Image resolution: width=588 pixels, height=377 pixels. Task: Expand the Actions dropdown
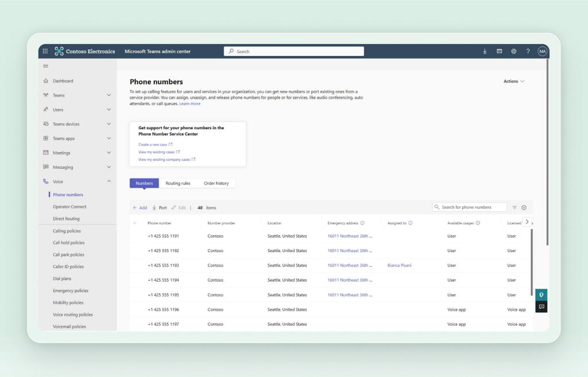tap(513, 81)
